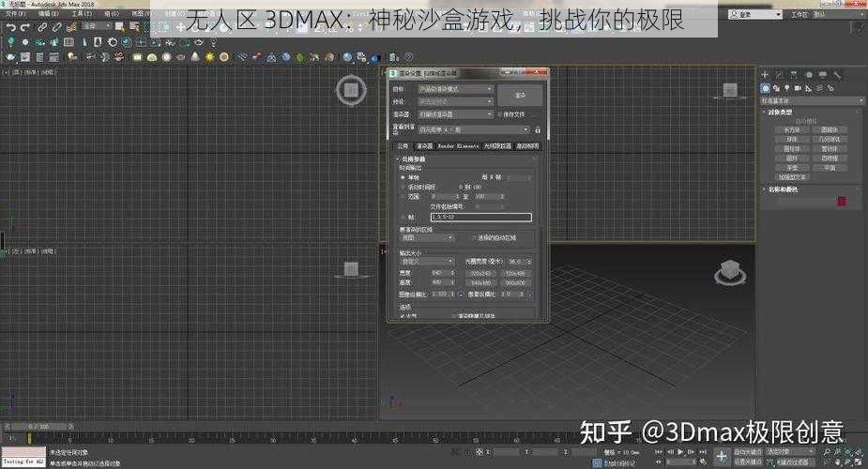Toggle the 选择的自动区域 auto region checkbox

475,238
